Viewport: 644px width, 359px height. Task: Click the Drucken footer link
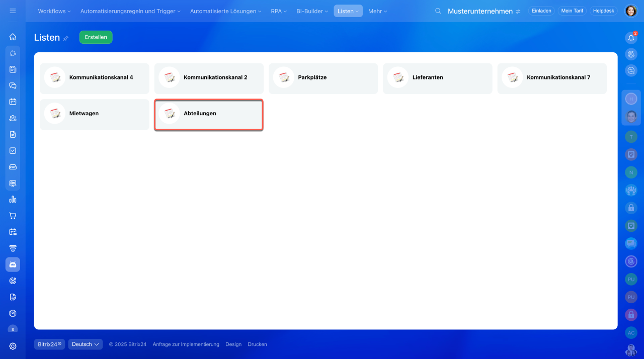point(257,344)
